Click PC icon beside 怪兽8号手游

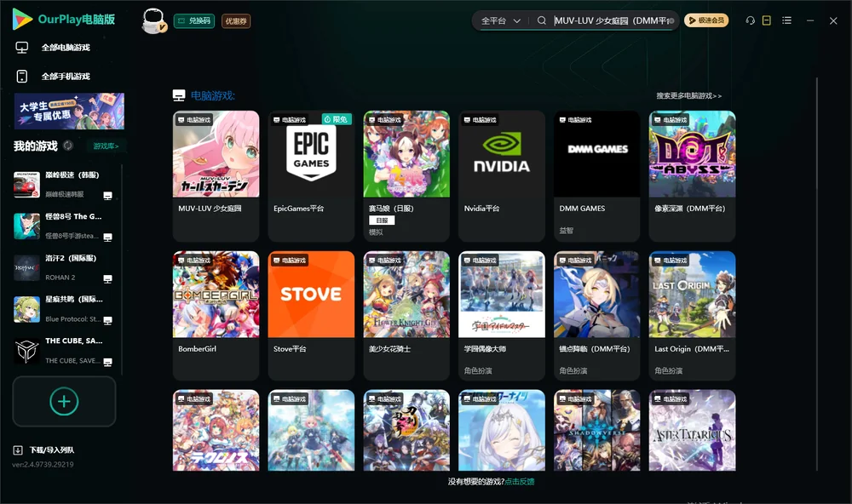tap(107, 237)
